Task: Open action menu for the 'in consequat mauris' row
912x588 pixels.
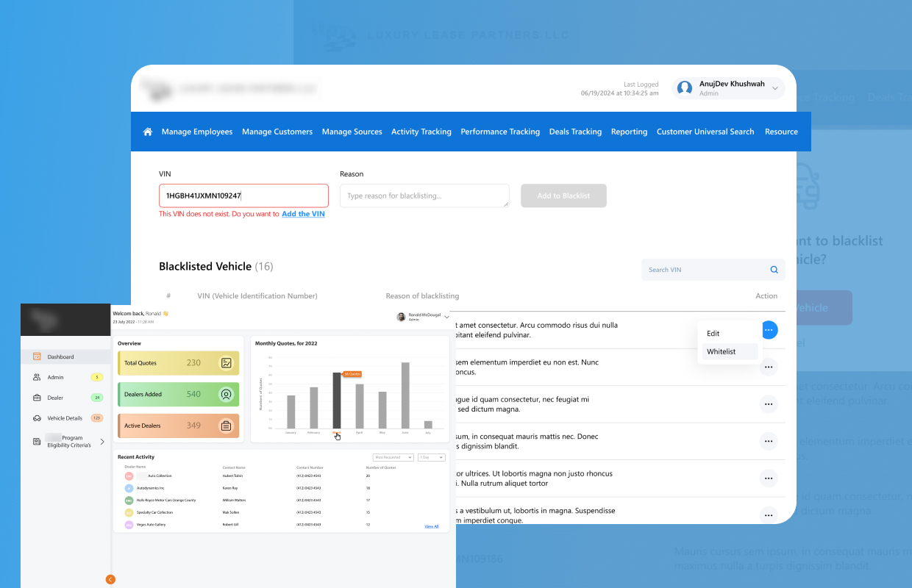Action: pyautogui.click(x=769, y=442)
